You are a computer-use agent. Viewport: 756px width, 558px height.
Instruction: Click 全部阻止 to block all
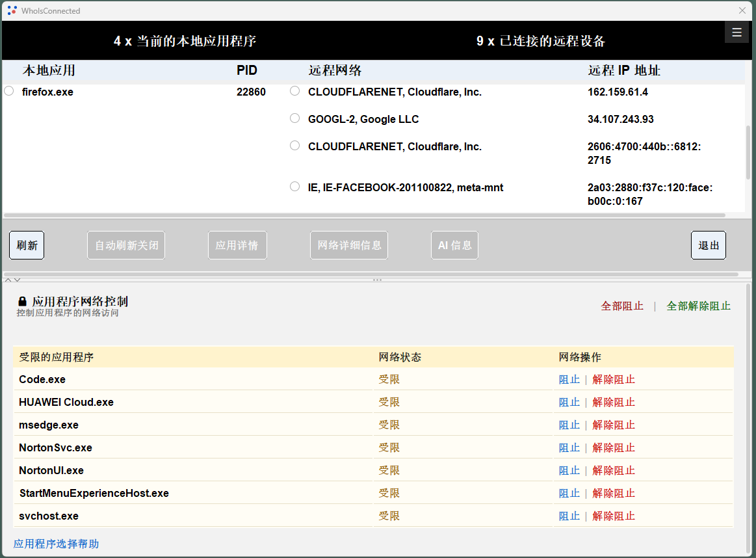[x=622, y=306]
